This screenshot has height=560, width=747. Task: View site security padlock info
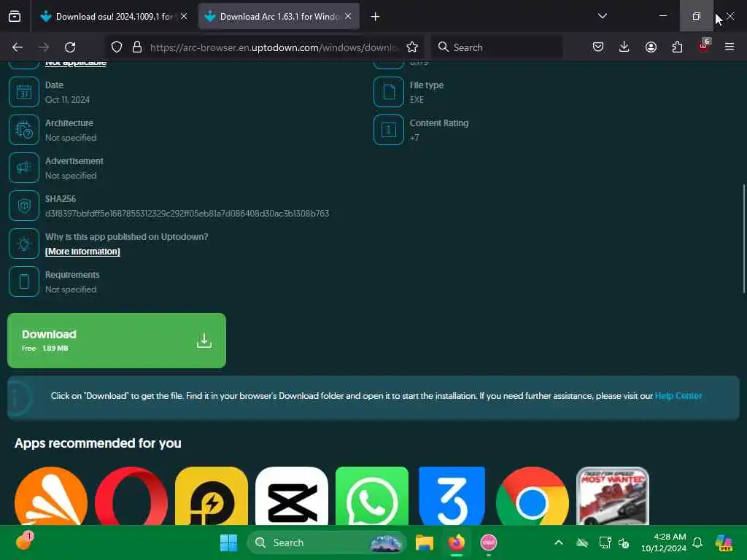coord(137,47)
